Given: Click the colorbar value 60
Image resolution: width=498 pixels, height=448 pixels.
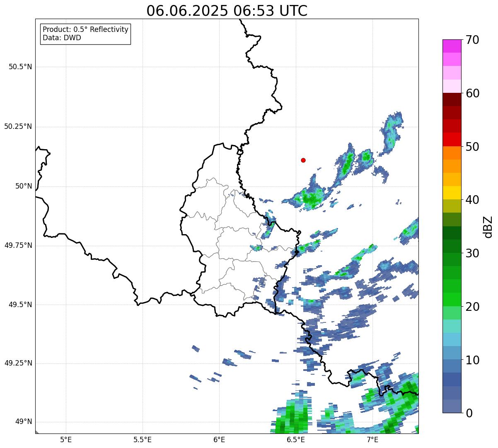Looking at the screenshot, I should pos(472,93).
